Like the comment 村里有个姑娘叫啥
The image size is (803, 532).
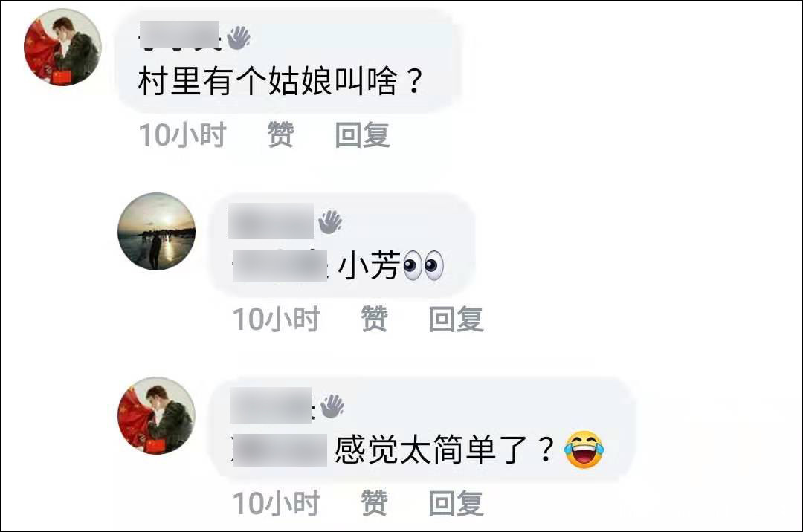coord(280,134)
